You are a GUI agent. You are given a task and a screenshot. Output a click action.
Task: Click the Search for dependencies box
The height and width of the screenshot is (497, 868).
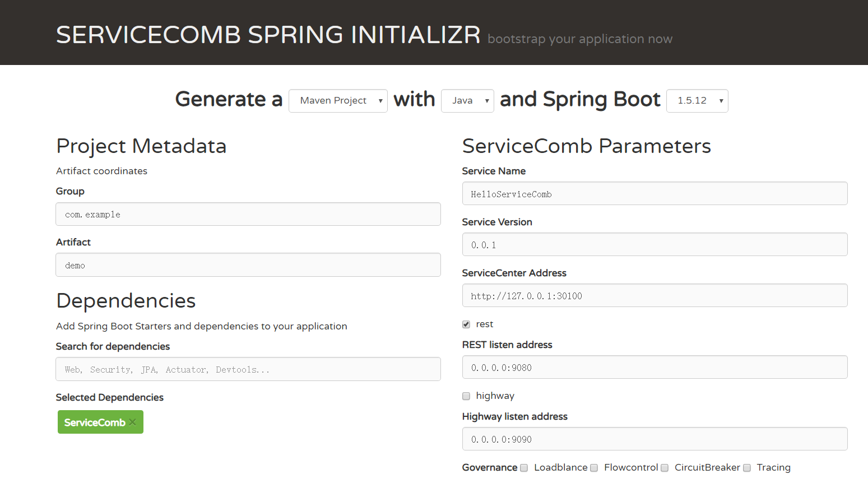click(x=248, y=369)
